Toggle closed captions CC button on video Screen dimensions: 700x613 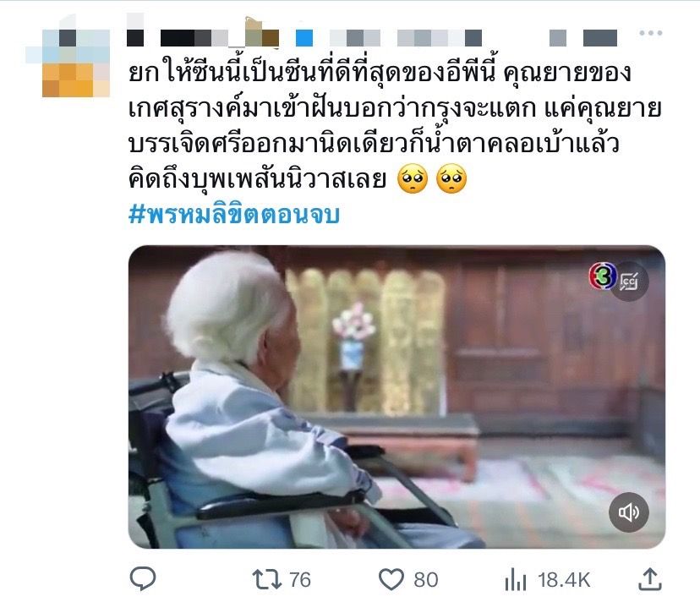[x=629, y=282]
